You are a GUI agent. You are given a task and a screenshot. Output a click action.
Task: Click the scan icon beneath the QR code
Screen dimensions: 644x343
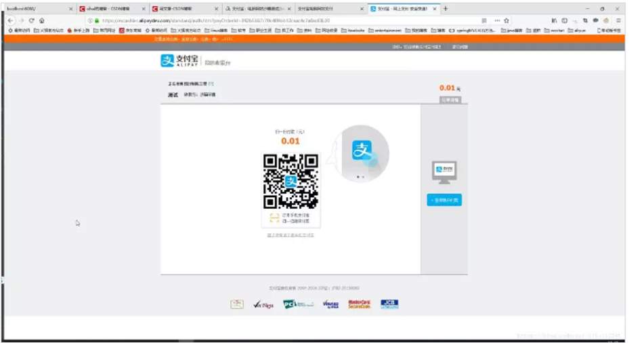[x=274, y=218]
